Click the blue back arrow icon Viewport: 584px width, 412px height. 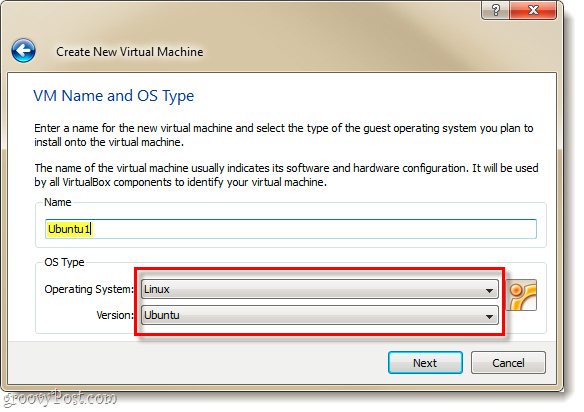point(23,50)
